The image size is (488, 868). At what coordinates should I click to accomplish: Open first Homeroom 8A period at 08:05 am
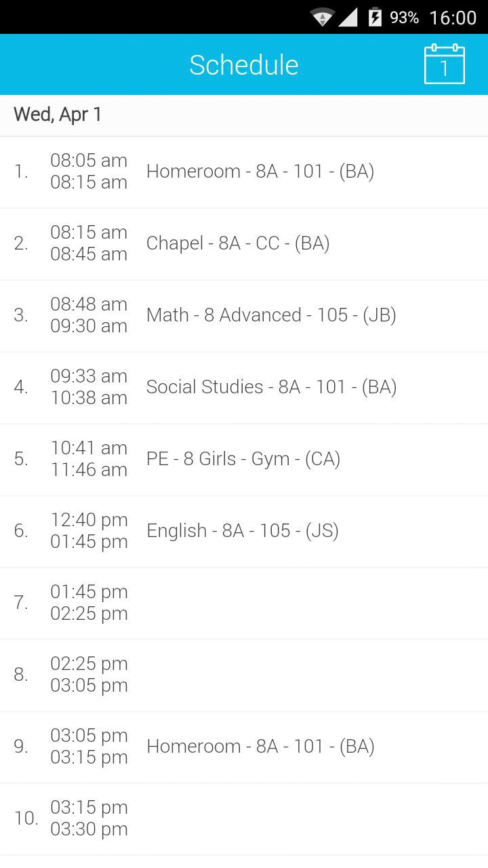tap(260, 172)
